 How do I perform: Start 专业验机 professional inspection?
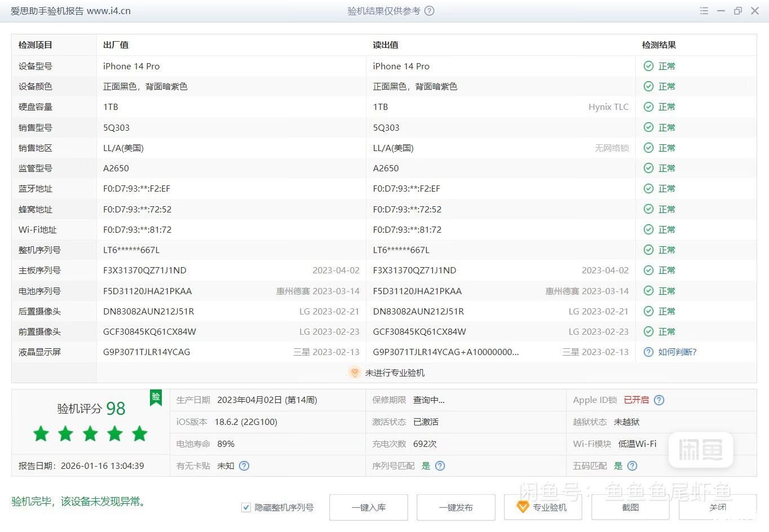542,508
